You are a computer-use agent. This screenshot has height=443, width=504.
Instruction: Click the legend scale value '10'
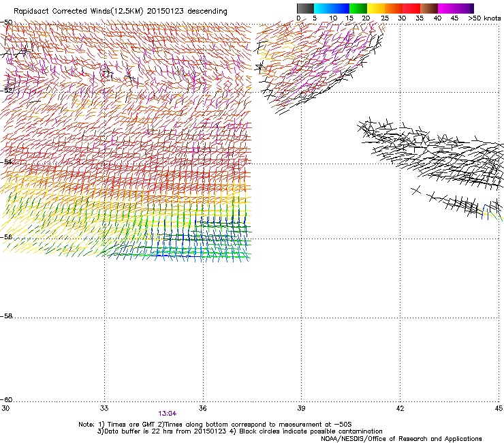(333, 18)
